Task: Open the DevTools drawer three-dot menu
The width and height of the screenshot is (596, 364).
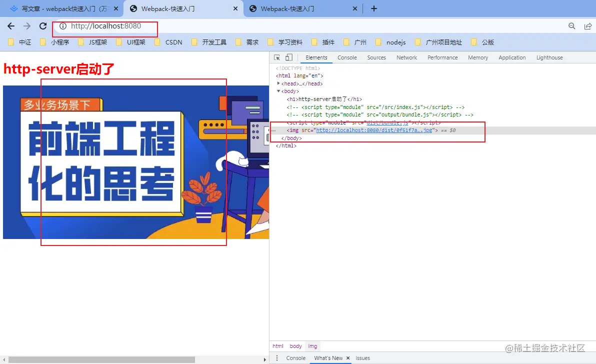Action: pyautogui.click(x=277, y=358)
